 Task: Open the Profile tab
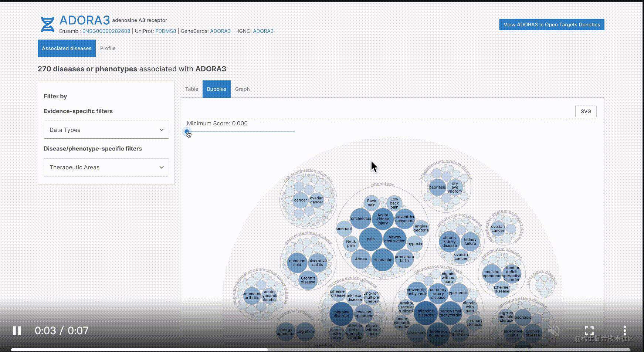[x=108, y=48]
